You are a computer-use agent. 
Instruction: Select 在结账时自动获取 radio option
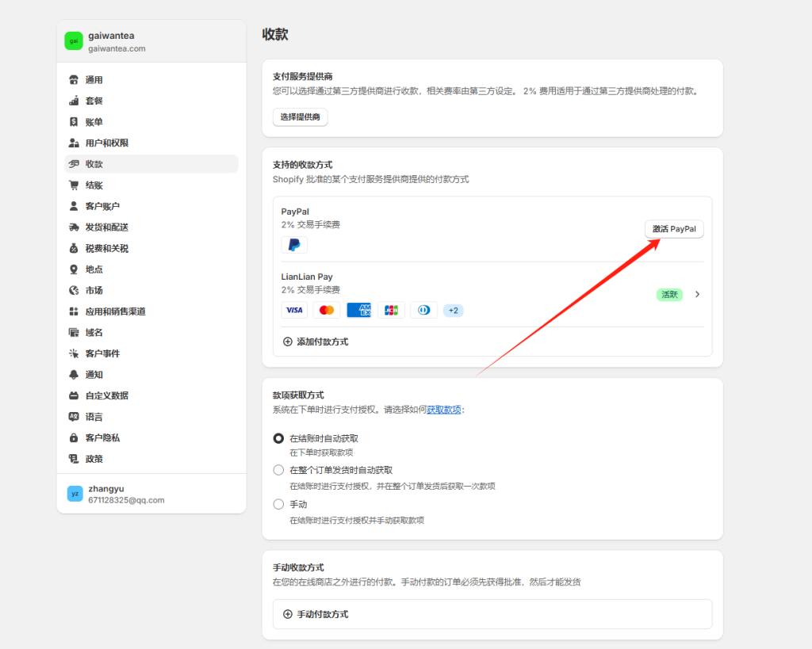278,437
